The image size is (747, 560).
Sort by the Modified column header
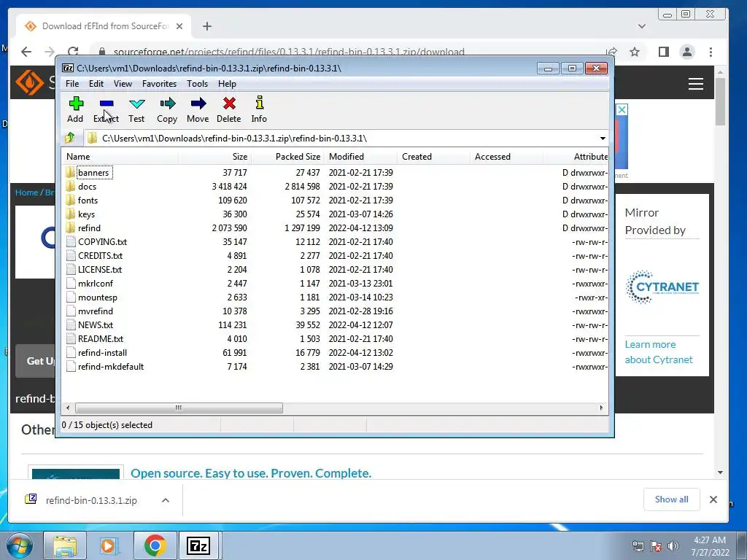point(360,157)
